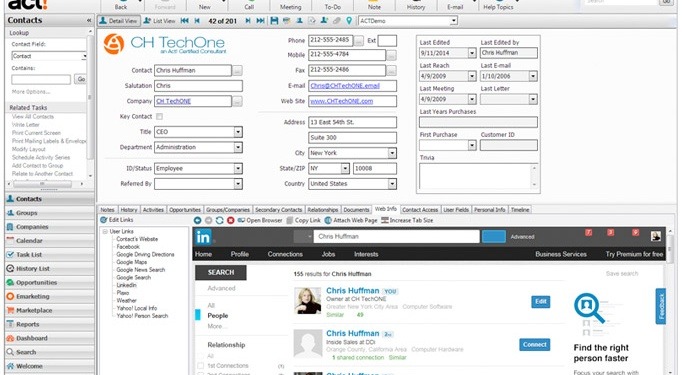Stop loading with the red X icon
This screenshot has width=682, height=375.
pyautogui.click(x=231, y=220)
